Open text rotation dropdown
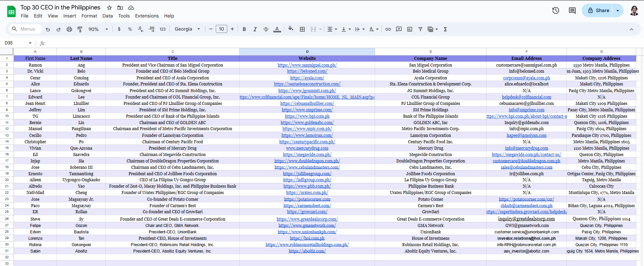The width and height of the screenshot is (644, 266). [x=374, y=29]
